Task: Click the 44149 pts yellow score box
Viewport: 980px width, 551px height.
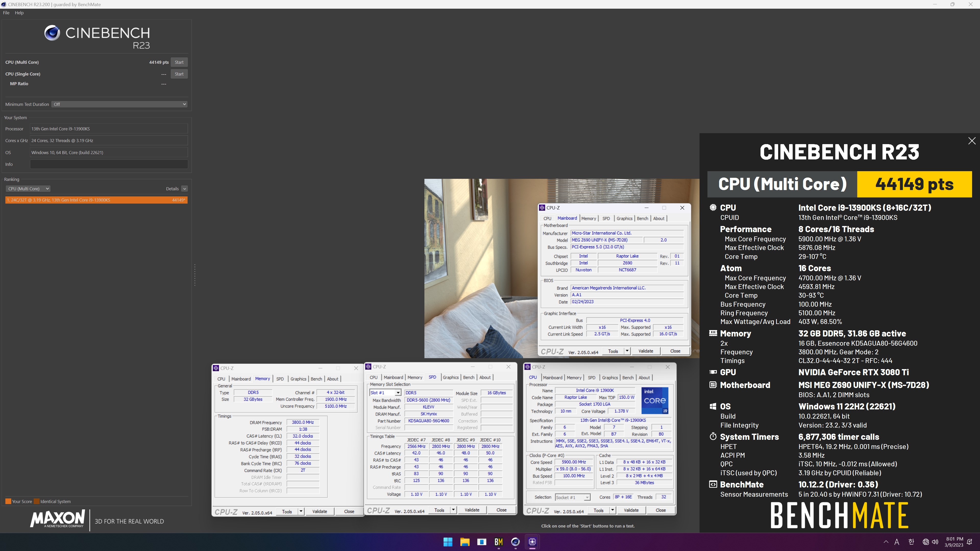Action: click(x=914, y=184)
